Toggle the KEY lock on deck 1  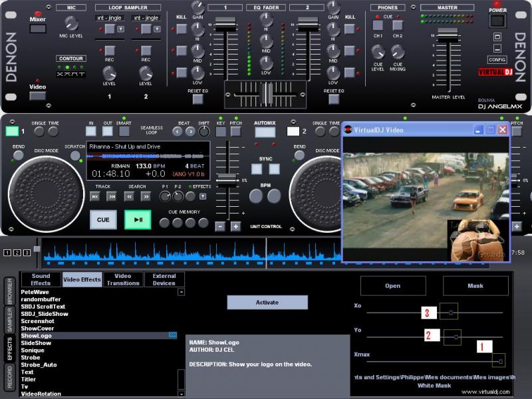pos(221,132)
